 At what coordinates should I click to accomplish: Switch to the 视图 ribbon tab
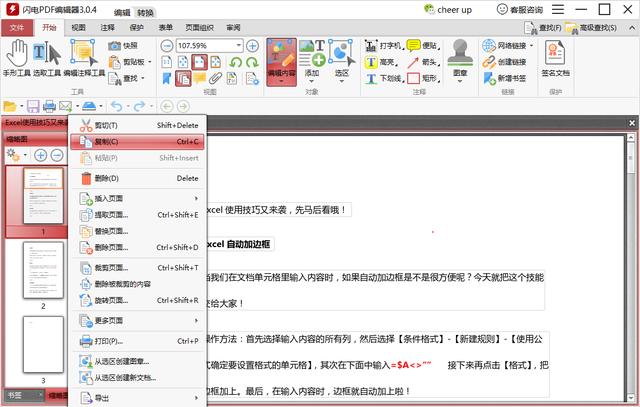78,27
